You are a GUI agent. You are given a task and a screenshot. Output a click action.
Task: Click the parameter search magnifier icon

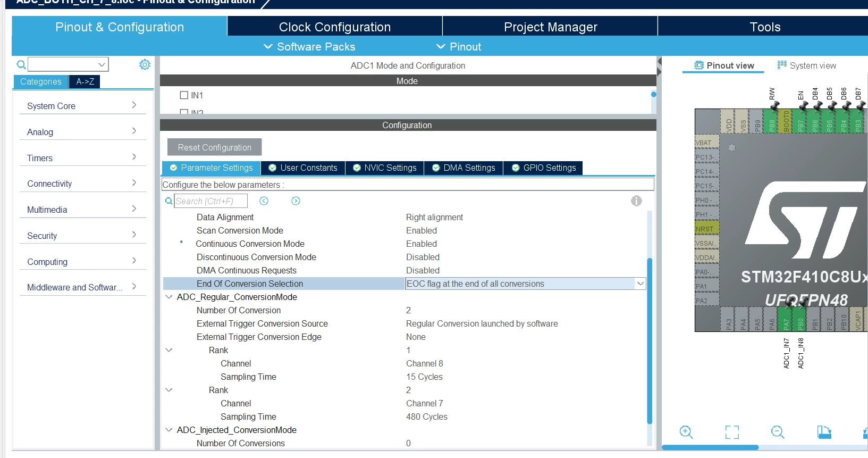click(x=168, y=201)
